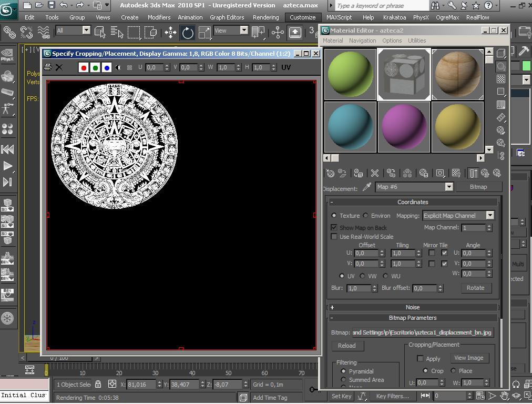Click the Key Mode toggle near Set Key
The width and height of the screenshot is (532, 404).
pyautogui.click(x=425, y=396)
